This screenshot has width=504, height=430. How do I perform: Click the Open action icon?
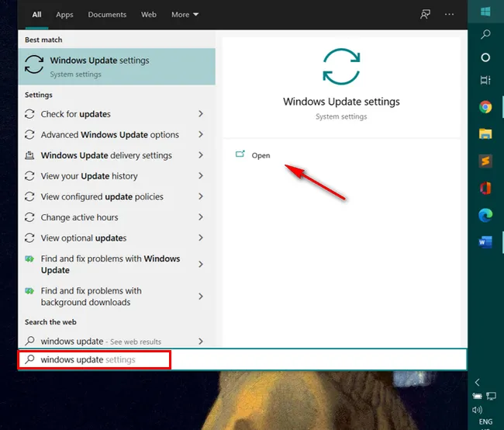coord(240,154)
